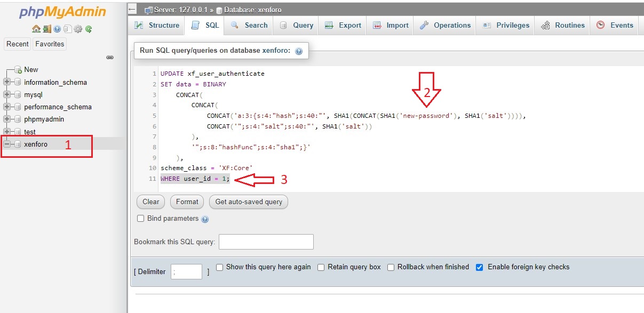This screenshot has height=313, width=644.
Task: Click the server icon in breadcrumb
Action: [149, 10]
